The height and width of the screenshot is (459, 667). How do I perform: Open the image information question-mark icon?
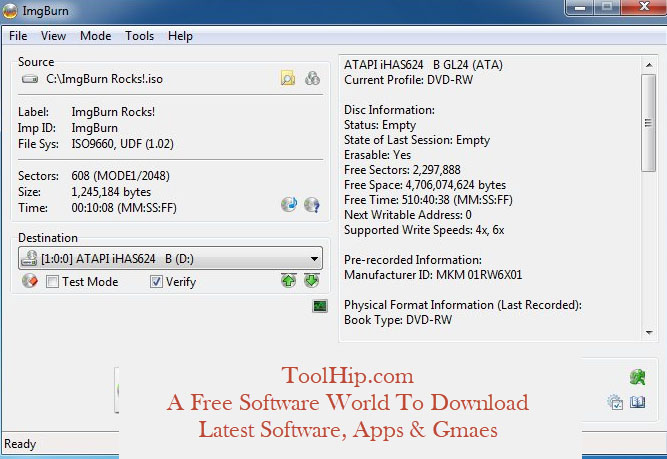point(312,205)
